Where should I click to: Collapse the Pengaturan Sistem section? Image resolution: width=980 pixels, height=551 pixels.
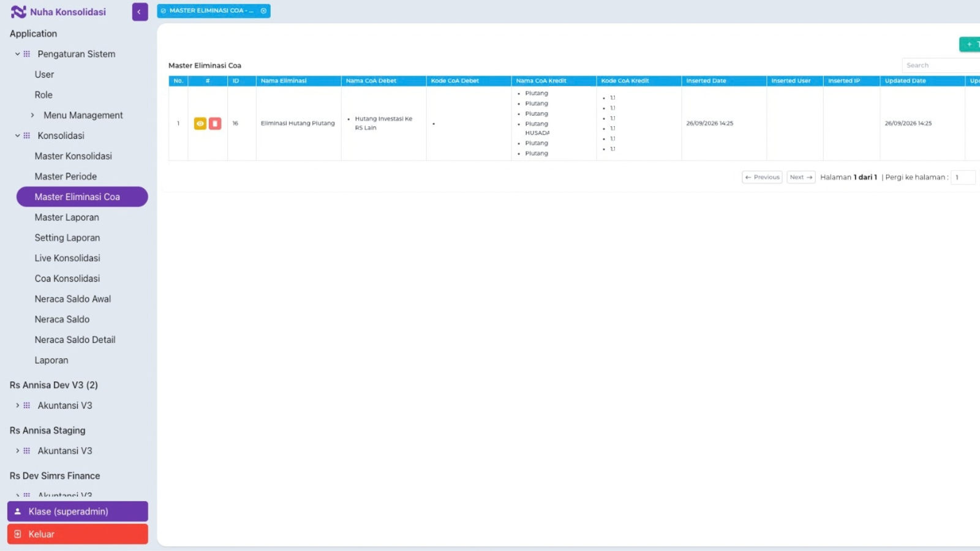click(x=18, y=54)
